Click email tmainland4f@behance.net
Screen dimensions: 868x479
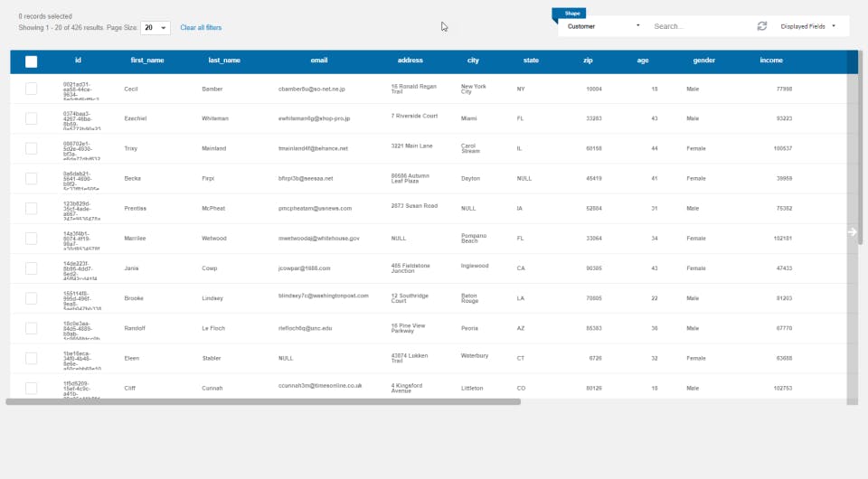click(x=313, y=148)
